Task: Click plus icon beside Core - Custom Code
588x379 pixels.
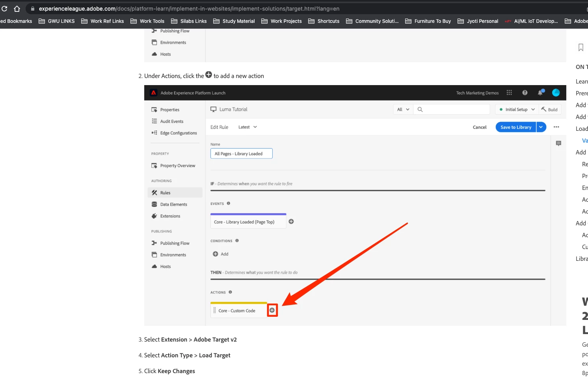Action: tap(272, 310)
